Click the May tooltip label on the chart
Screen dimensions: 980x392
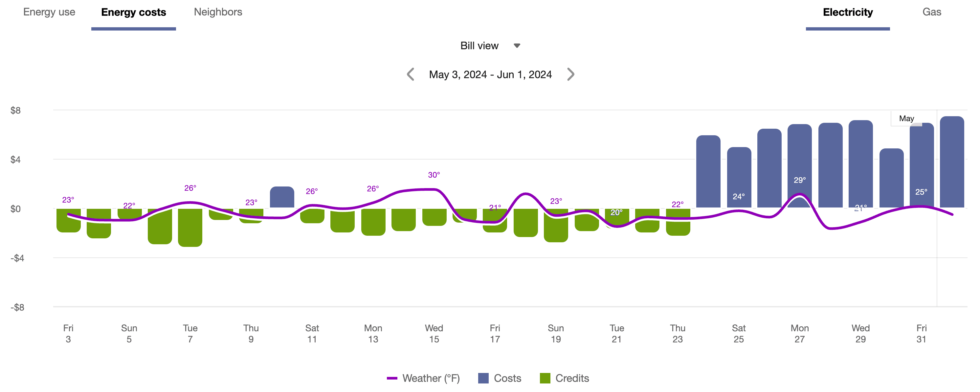click(906, 118)
